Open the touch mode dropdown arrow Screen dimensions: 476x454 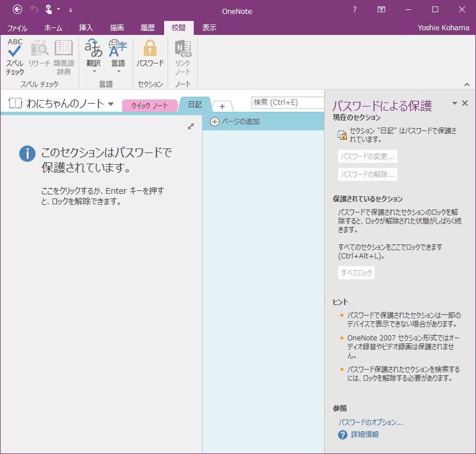(x=59, y=9)
